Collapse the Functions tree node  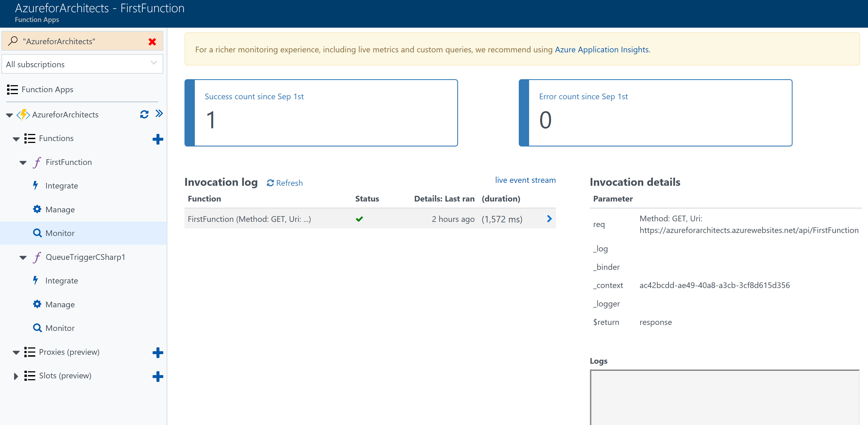pos(16,139)
